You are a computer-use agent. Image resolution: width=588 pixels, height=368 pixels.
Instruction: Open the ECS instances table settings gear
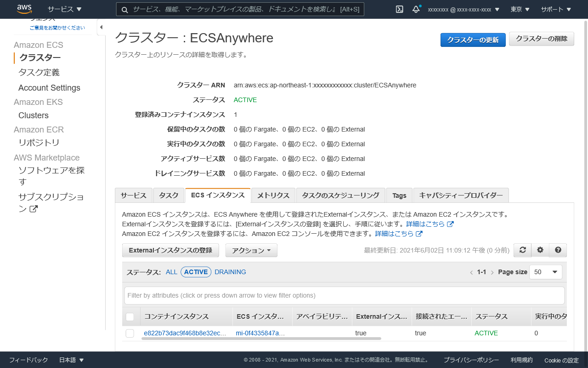[540, 250]
